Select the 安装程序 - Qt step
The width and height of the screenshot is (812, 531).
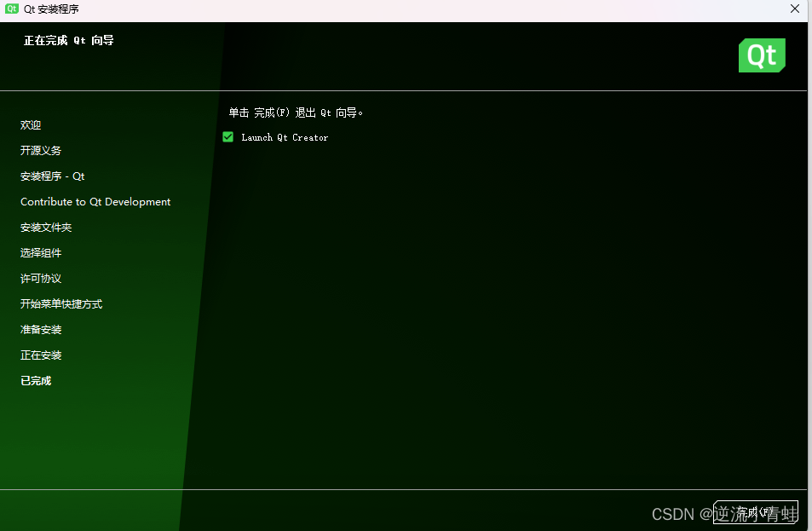click(52, 176)
